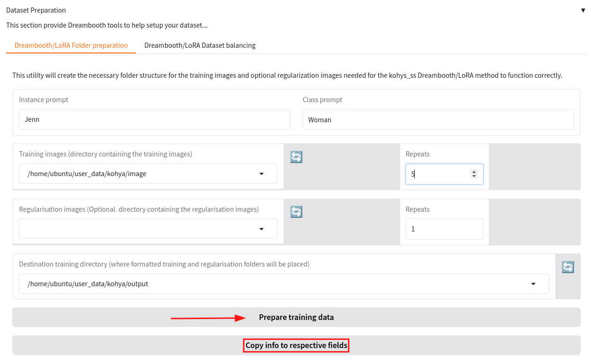Expand the Regularisation images dropdown arrow
Image resolution: width=591 pixels, height=364 pixels.
pos(262,229)
